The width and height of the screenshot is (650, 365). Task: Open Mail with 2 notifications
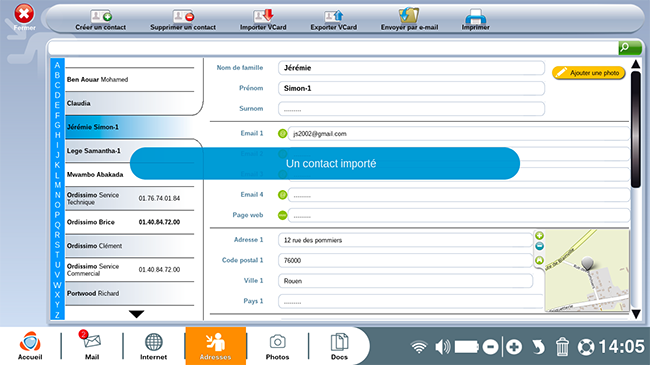(92, 346)
